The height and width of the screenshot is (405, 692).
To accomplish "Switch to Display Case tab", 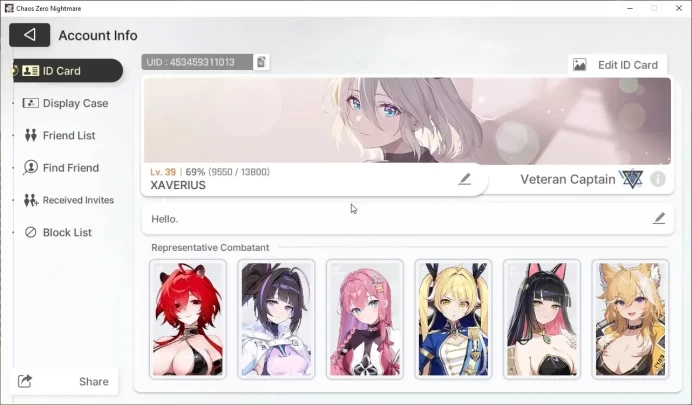I will coord(65,103).
